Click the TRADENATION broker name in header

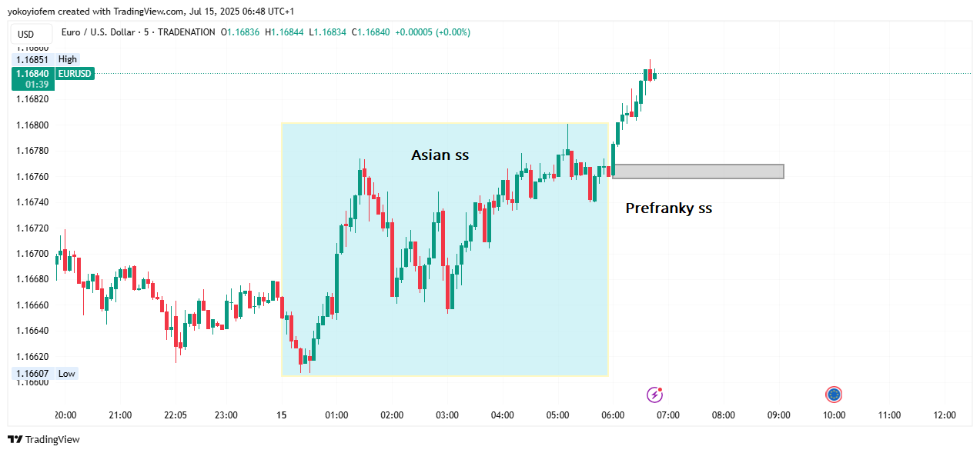coord(186,32)
